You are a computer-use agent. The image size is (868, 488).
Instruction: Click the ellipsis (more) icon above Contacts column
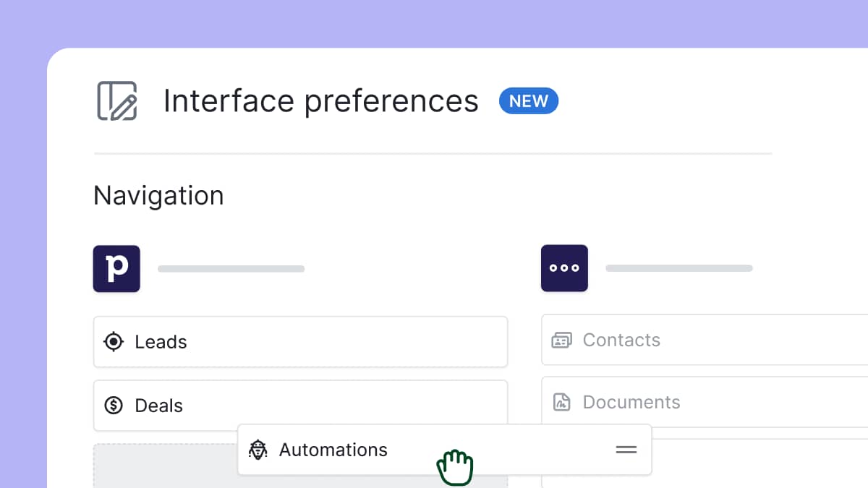click(564, 268)
